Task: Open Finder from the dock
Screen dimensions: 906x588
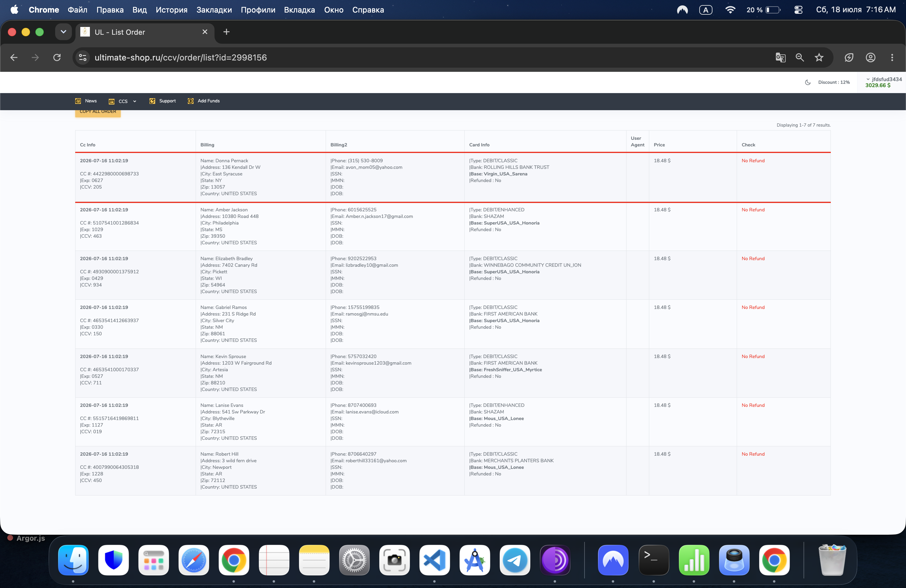Action: [73, 560]
